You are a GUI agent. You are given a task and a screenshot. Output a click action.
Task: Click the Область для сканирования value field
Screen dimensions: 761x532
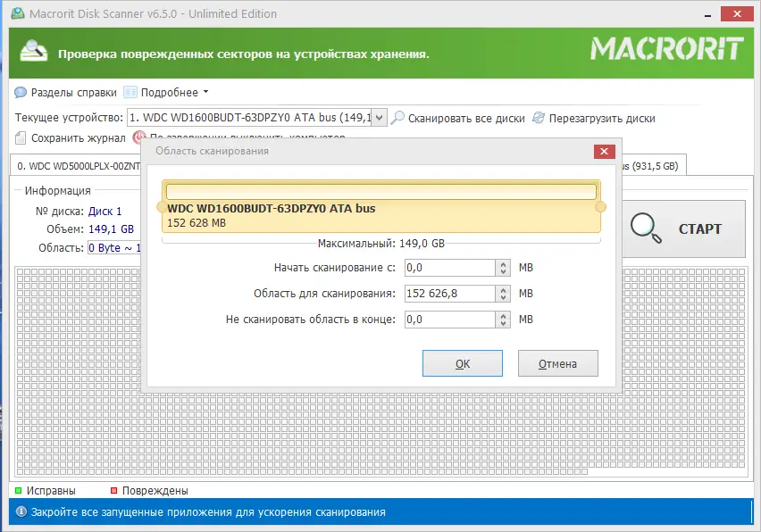pyautogui.click(x=450, y=294)
